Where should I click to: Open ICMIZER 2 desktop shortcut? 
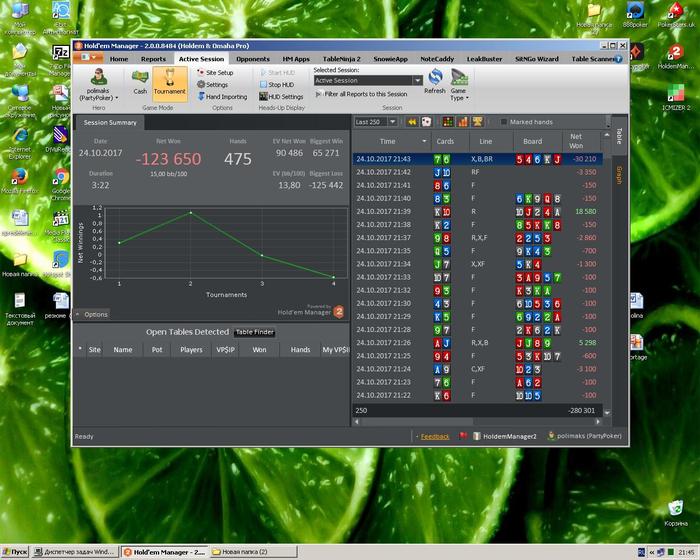[676, 97]
